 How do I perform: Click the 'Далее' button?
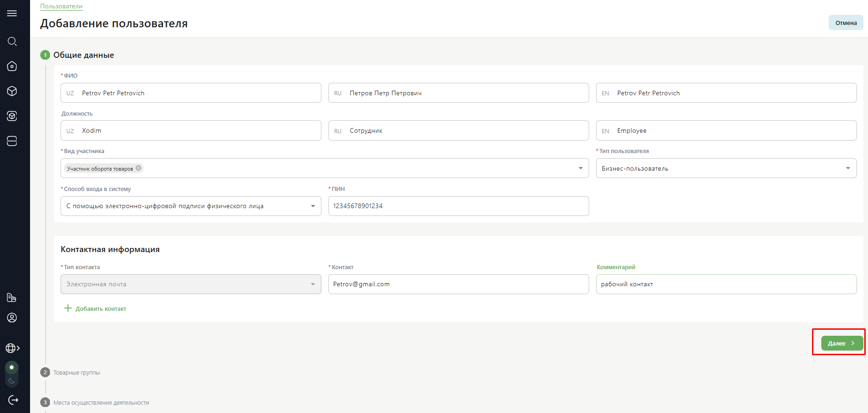tap(842, 343)
